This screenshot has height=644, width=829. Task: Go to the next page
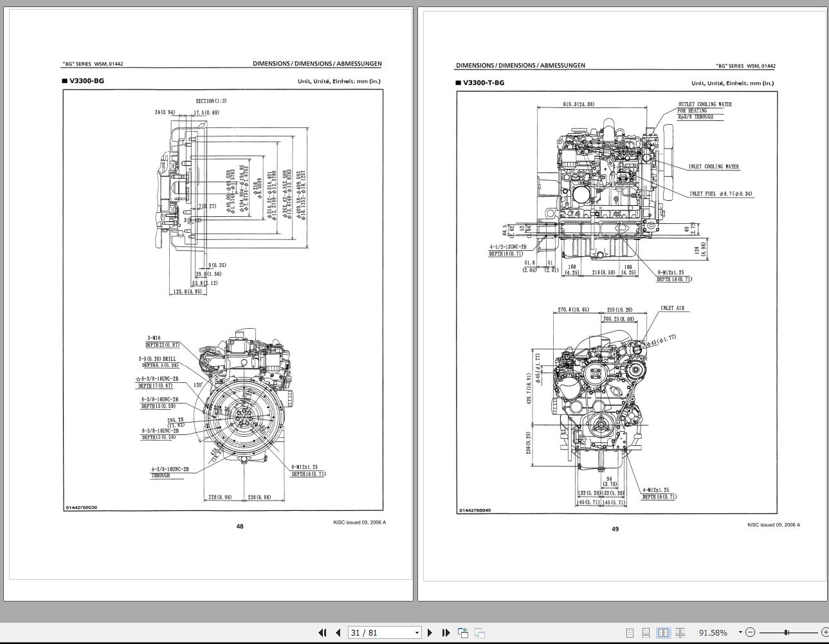(430, 632)
